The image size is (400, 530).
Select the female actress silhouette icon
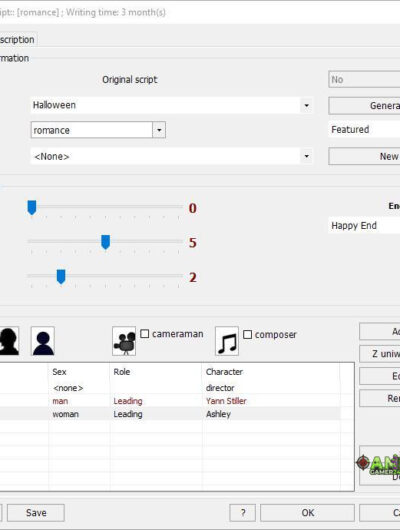coord(9,341)
